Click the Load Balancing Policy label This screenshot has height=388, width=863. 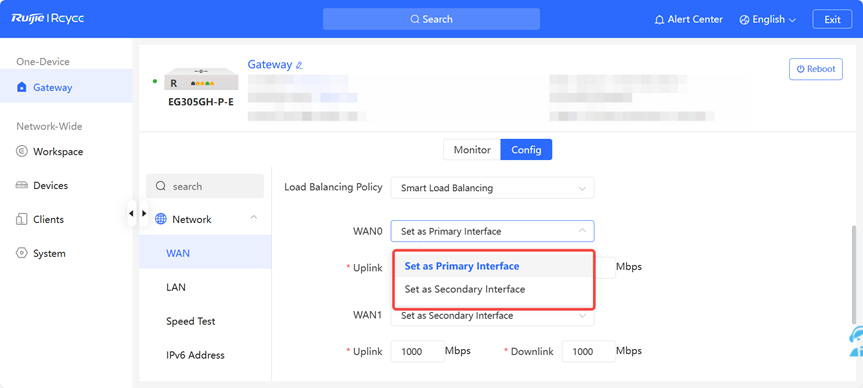333,187
